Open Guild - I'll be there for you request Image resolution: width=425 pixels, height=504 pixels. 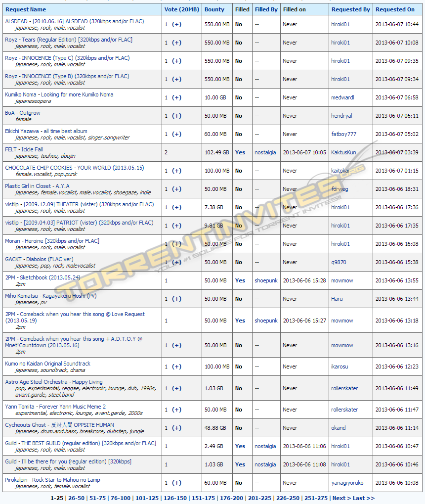point(68,462)
